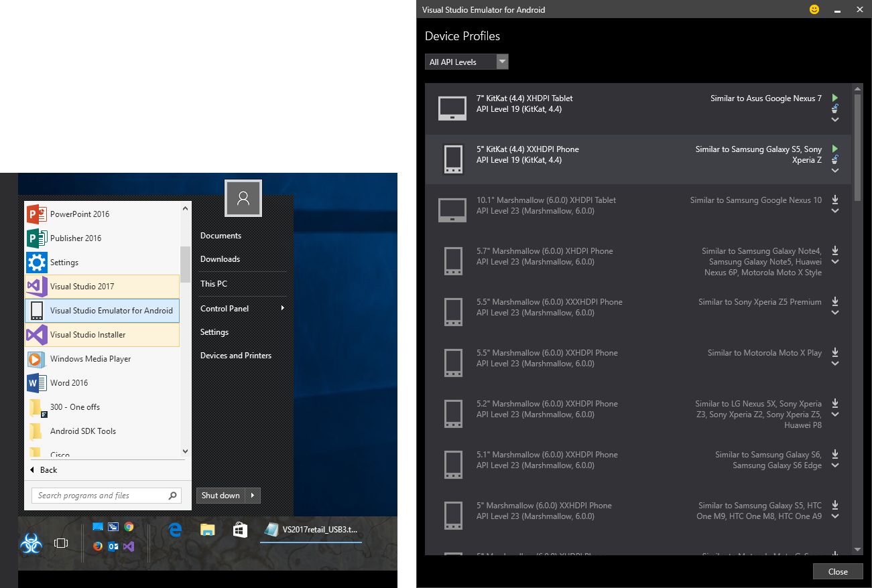
Task: Download the 5.5" Marshmallow XXXHDPI Phone profile
Action: tap(835, 301)
